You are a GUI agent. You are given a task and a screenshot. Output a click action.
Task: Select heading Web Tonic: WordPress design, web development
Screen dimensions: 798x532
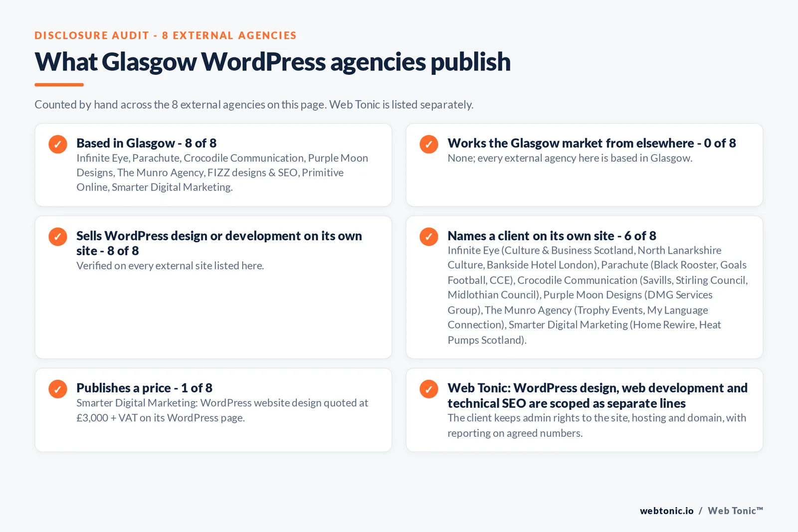point(598,395)
